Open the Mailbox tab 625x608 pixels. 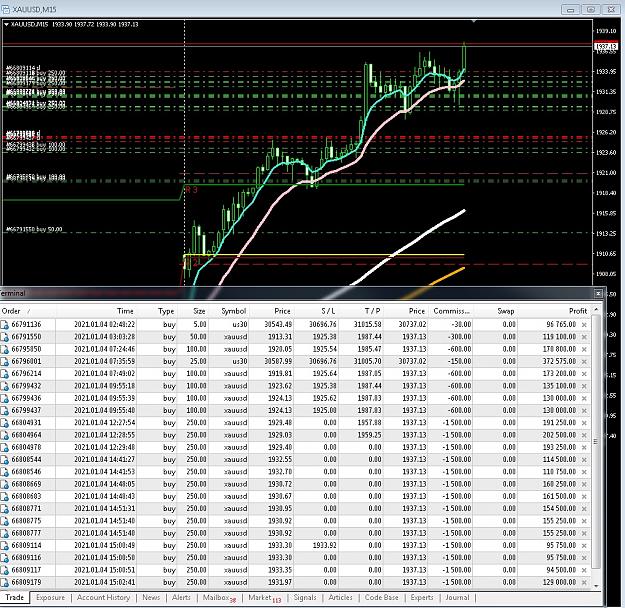[218, 598]
